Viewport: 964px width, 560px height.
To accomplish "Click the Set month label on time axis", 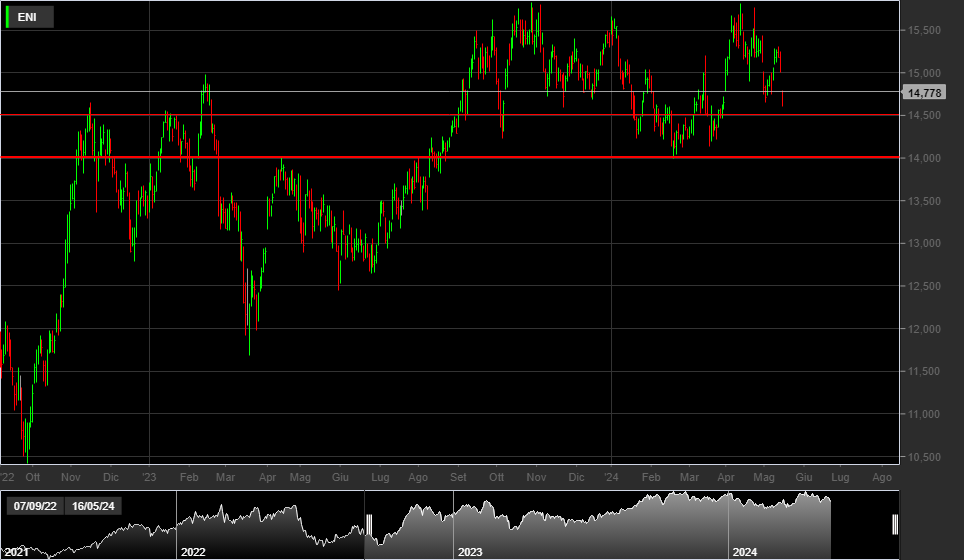I will coord(458,477).
